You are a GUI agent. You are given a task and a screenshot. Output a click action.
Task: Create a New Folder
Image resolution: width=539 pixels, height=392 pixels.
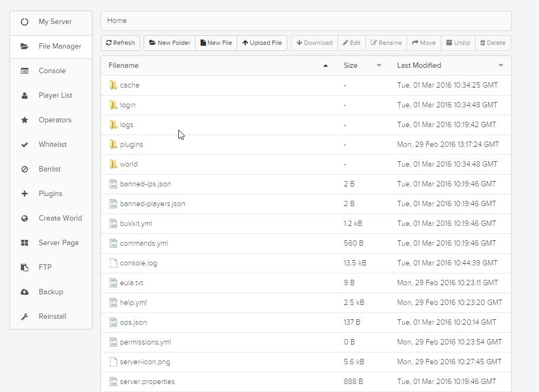pos(169,43)
